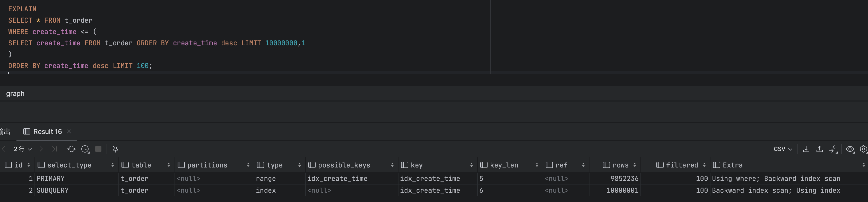The width and height of the screenshot is (868, 202).
Task: Click the export data download icon
Action: click(x=806, y=149)
